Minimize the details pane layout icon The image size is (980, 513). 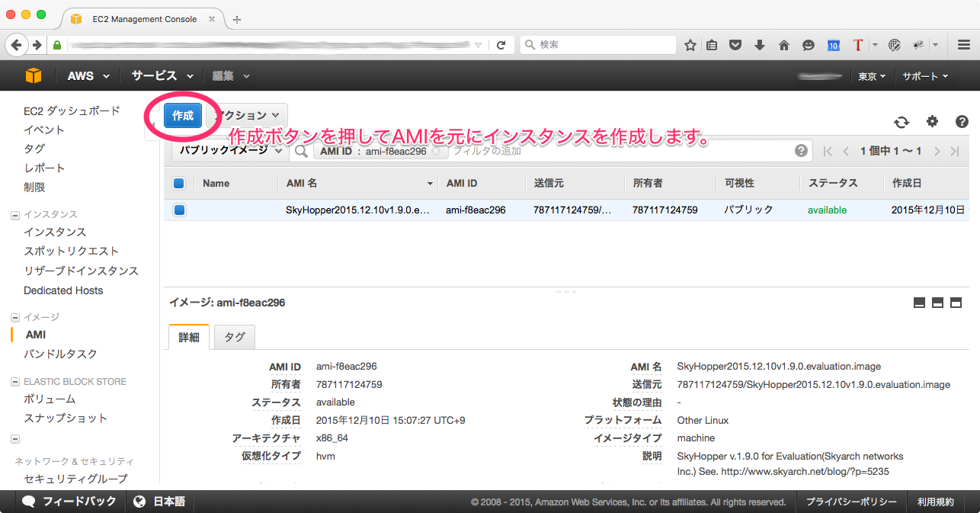(x=919, y=303)
